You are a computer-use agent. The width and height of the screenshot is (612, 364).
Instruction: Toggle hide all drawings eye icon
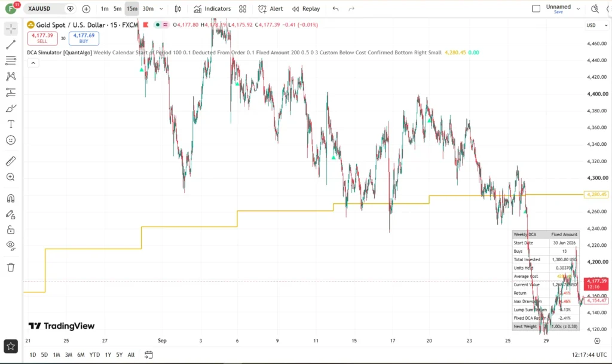pos(11,246)
